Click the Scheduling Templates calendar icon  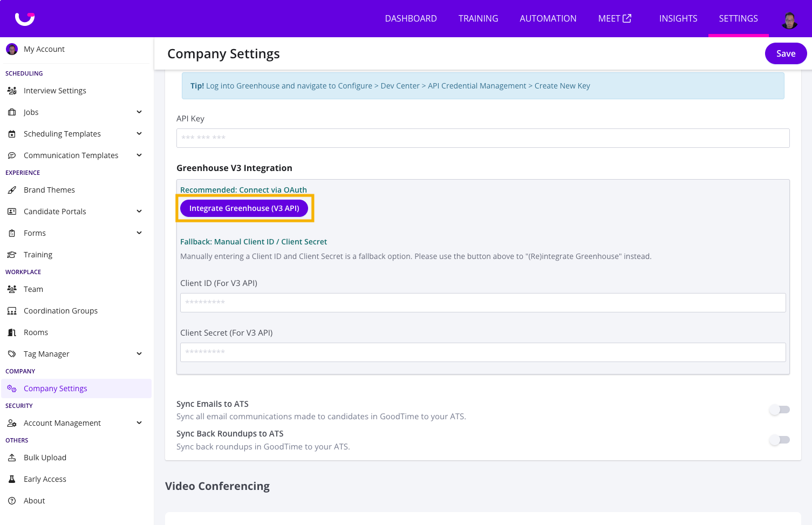click(x=12, y=134)
